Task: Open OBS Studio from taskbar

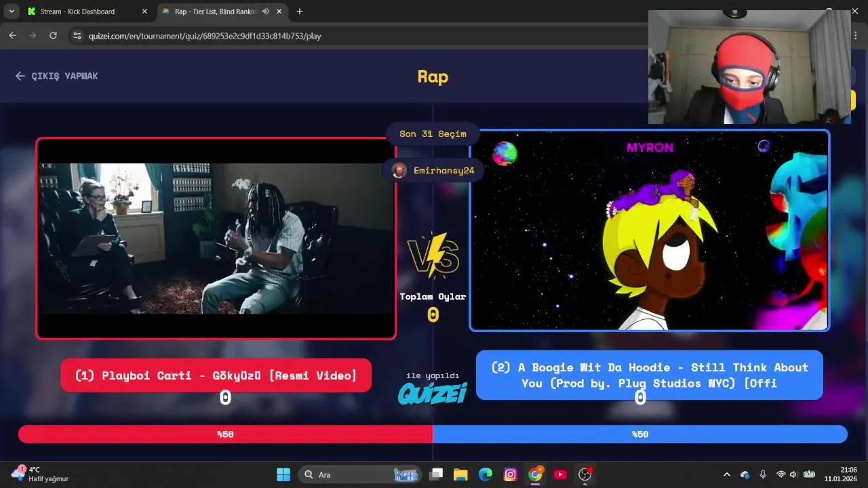Action: [x=585, y=474]
